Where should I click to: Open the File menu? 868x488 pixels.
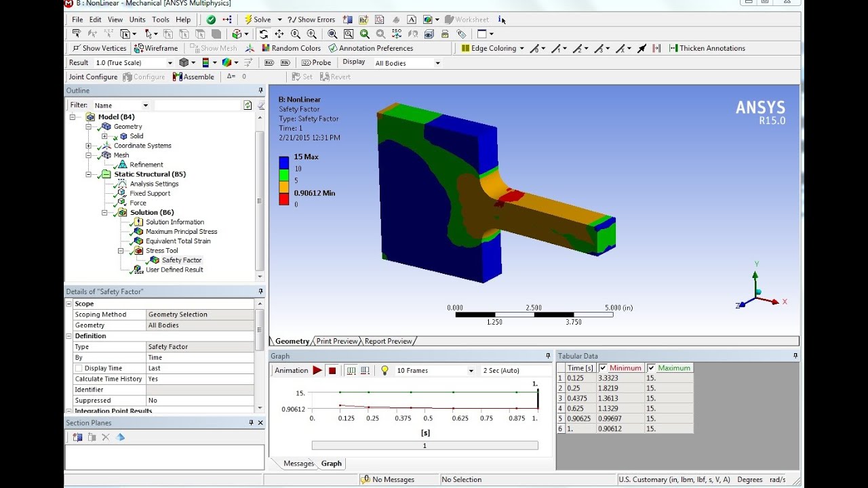pos(77,20)
